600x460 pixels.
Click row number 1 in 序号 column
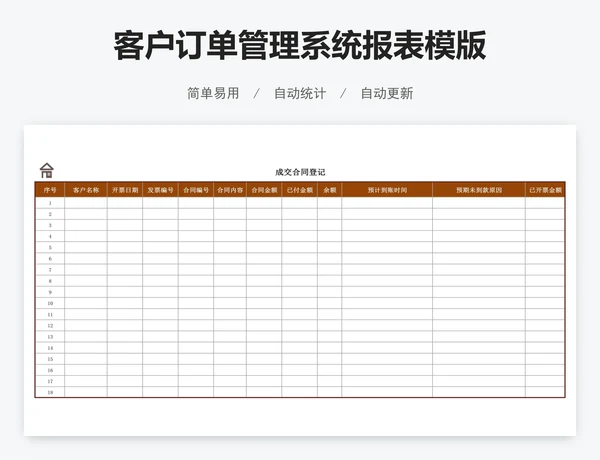pos(50,203)
